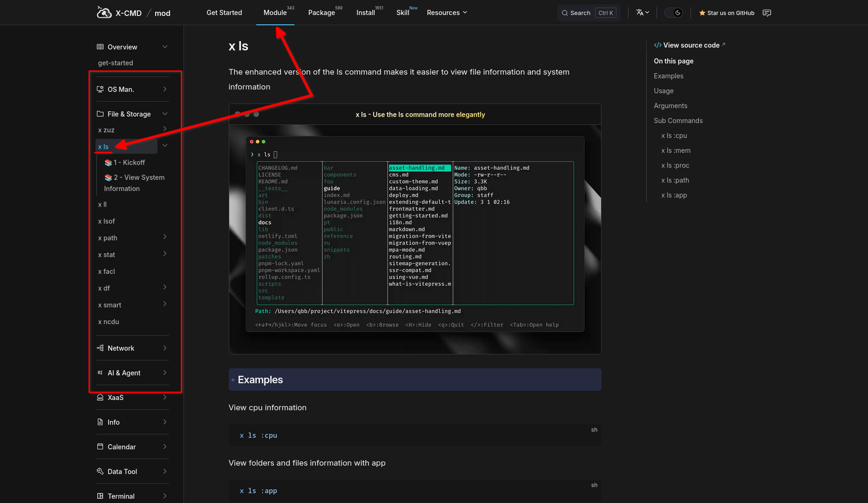
Task: Click the XaaS stack icon
Action: click(x=99, y=397)
